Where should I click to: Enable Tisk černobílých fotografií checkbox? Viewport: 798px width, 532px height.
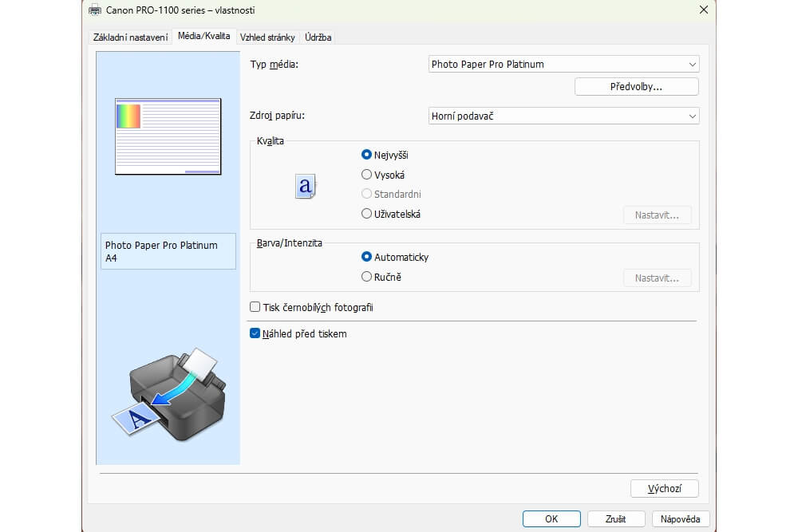tap(255, 307)
